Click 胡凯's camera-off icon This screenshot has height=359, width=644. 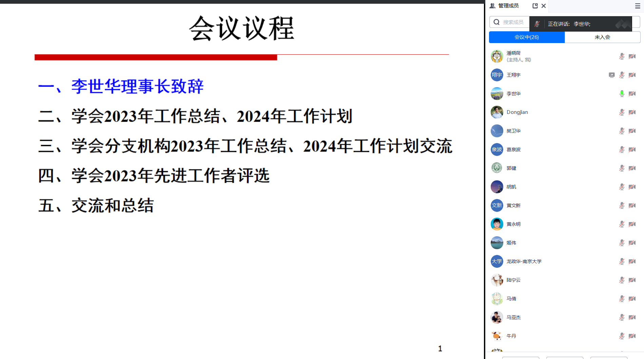click(632, 187)
